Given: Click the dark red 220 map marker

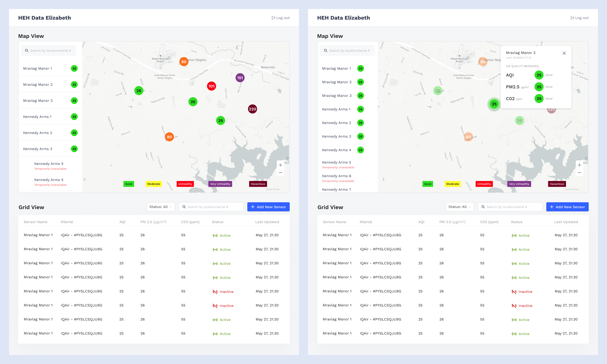Looking at the screenshot, I should (x=252, y=109).
